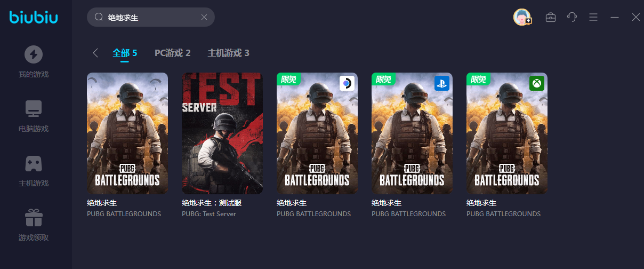Open the customer support headset icon

click(x=572, y=17)
